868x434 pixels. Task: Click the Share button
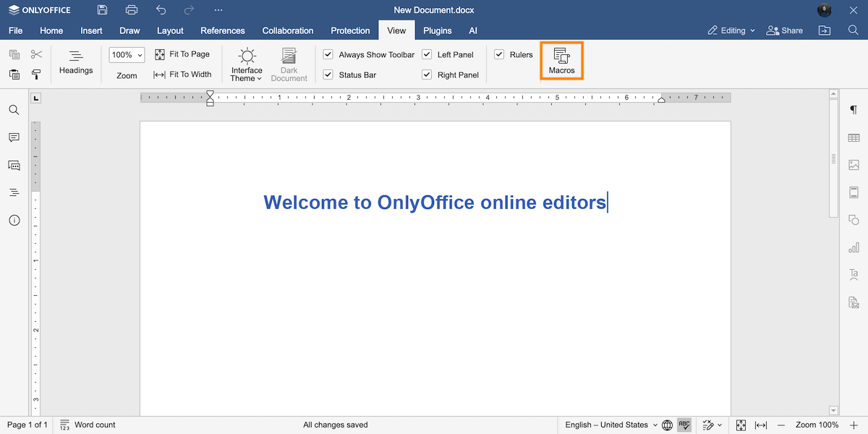pos(783,30)
